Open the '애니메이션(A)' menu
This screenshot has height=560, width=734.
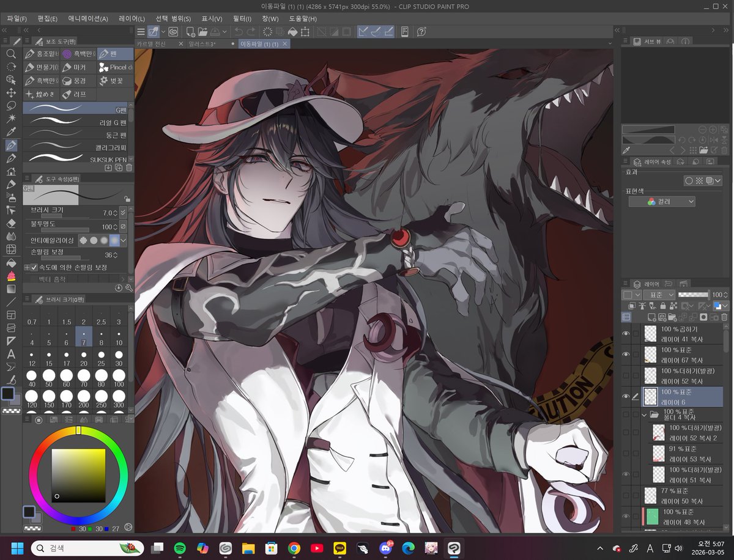click(88, 18)
